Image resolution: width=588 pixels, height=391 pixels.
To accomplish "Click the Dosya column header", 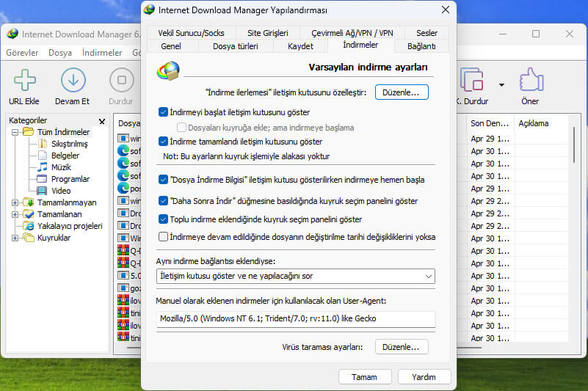I will [128, 123].
